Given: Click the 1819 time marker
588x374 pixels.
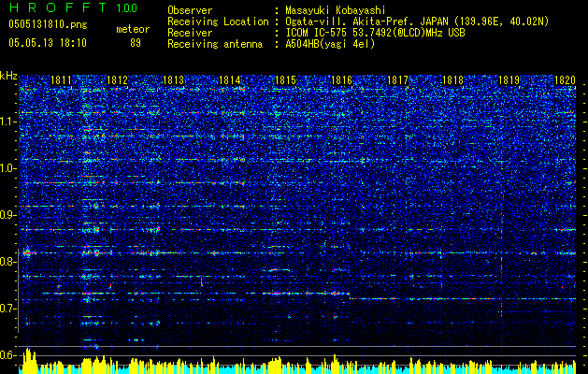Looking at the screenshot, I should coord(509,80).
